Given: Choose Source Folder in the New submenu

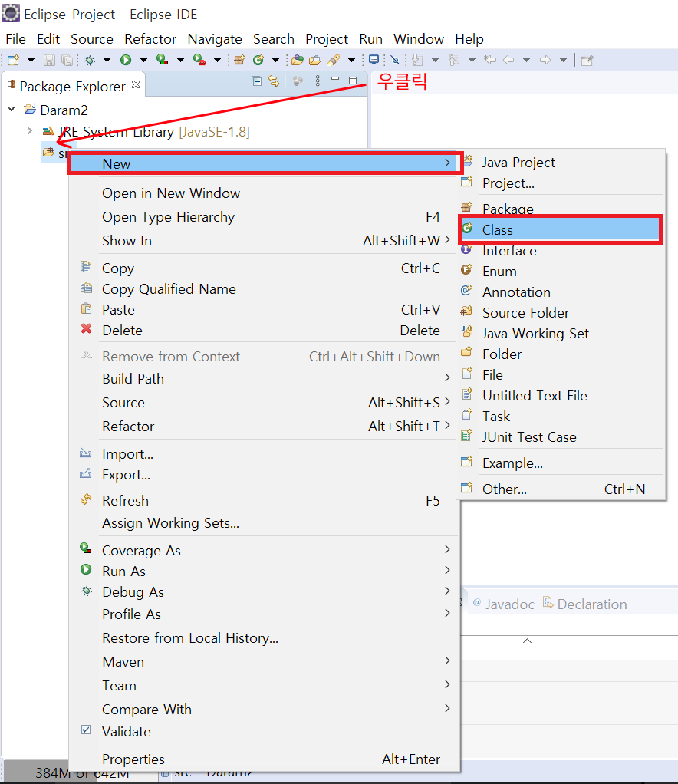Looking at the screenshot, I should click(x=561, y=313).
